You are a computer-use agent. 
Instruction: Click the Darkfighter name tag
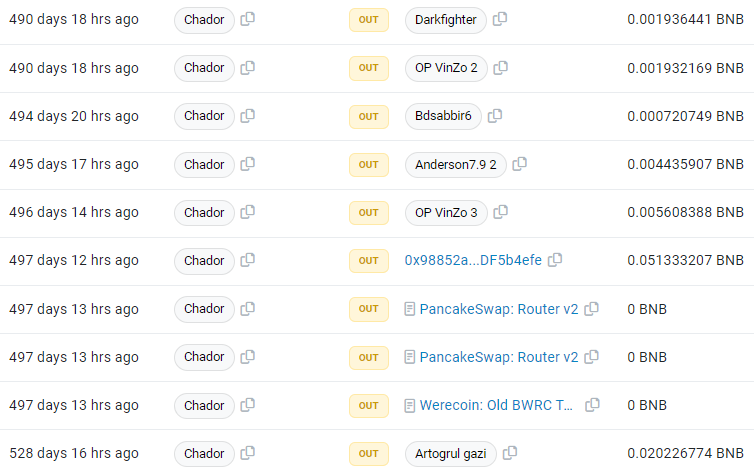[x=446, y=20]
